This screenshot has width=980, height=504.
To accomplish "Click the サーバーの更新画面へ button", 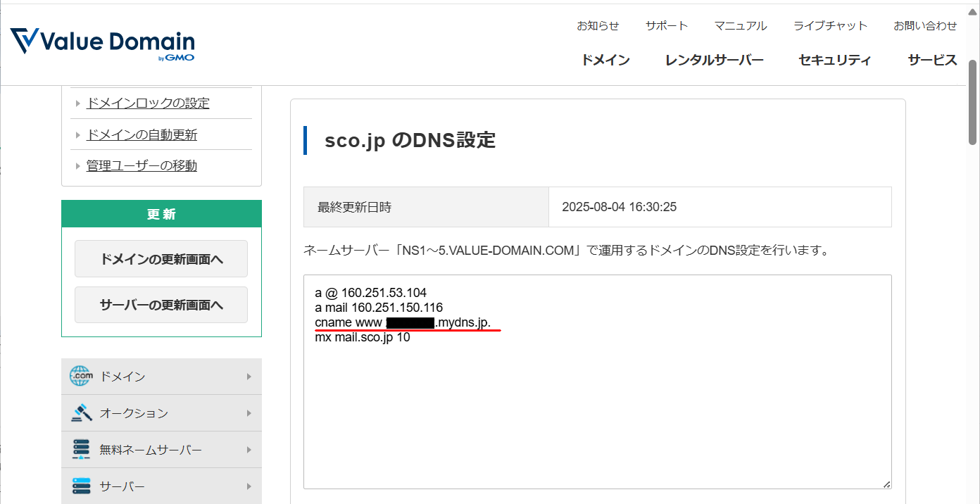I will 161,305.
